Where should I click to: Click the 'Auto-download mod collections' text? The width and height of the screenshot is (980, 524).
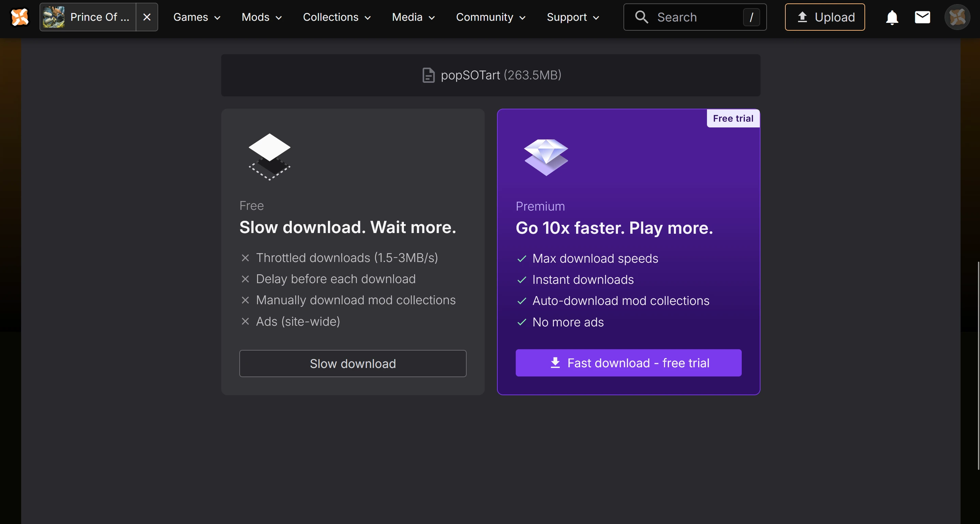pyautogui.click(x=621, y=301)
